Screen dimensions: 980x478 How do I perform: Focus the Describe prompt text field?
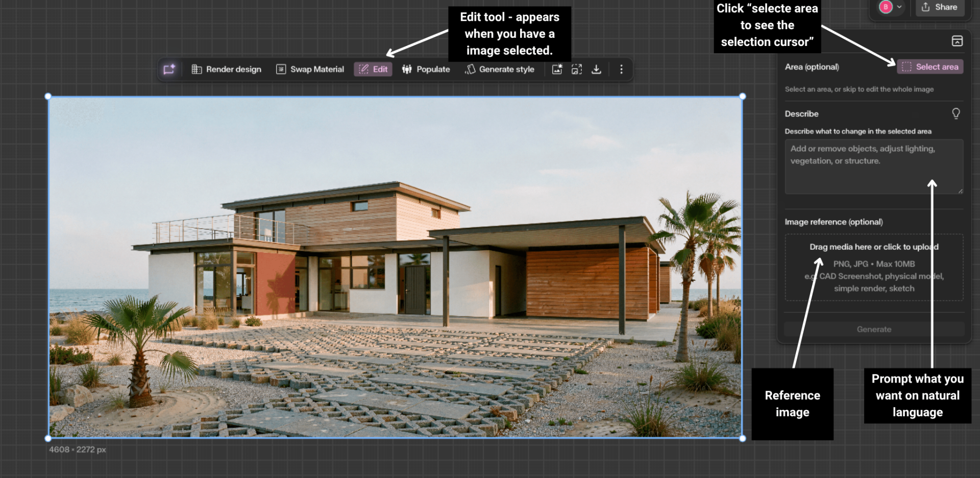(x=874, y=166)
